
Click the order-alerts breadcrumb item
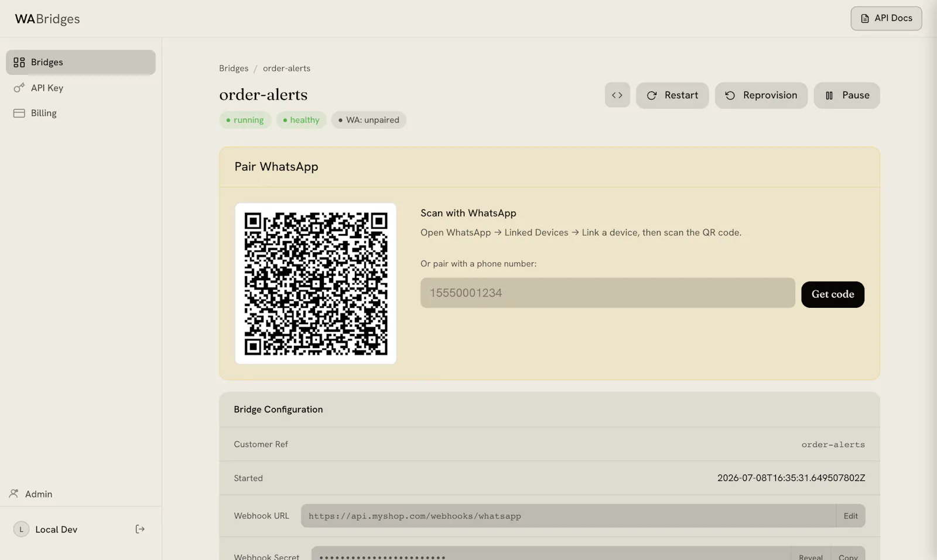(286, 68)
